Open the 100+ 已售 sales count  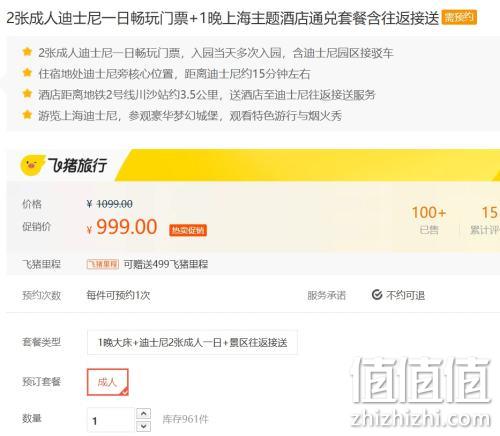coord(429,220)
